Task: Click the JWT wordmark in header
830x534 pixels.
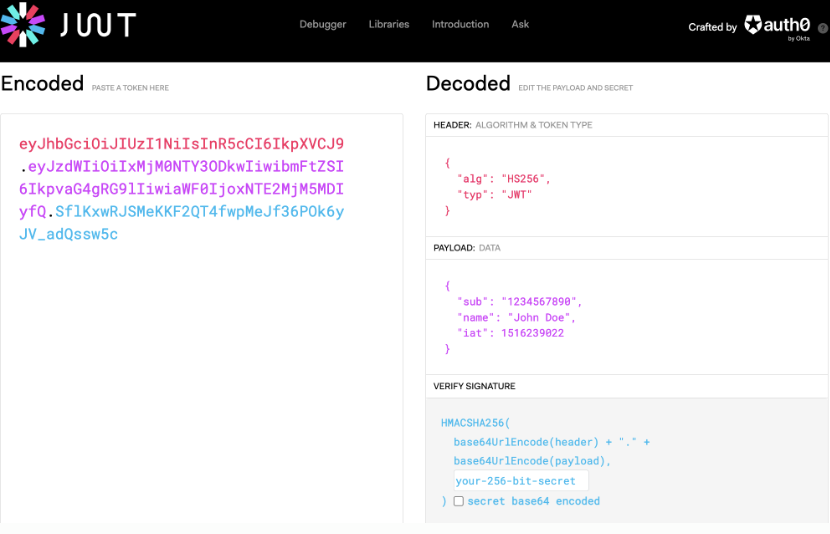Action: [x=98, y=25]
